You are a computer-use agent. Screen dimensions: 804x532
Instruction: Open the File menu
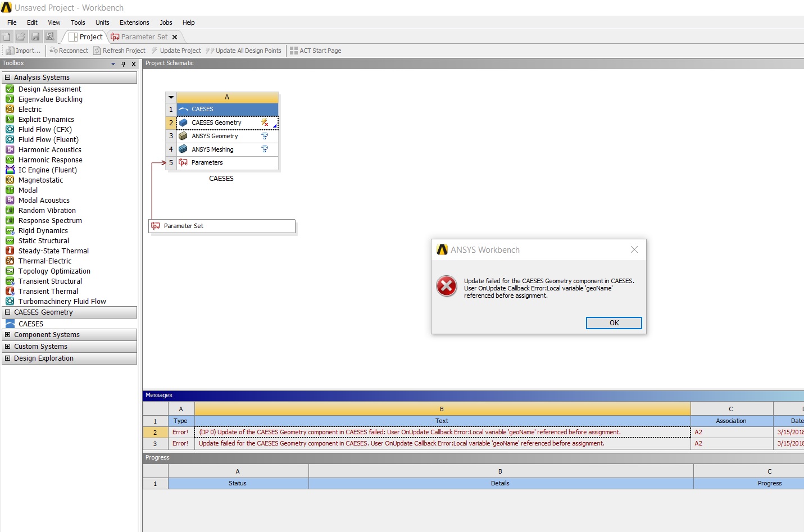[x=12, y=22]
